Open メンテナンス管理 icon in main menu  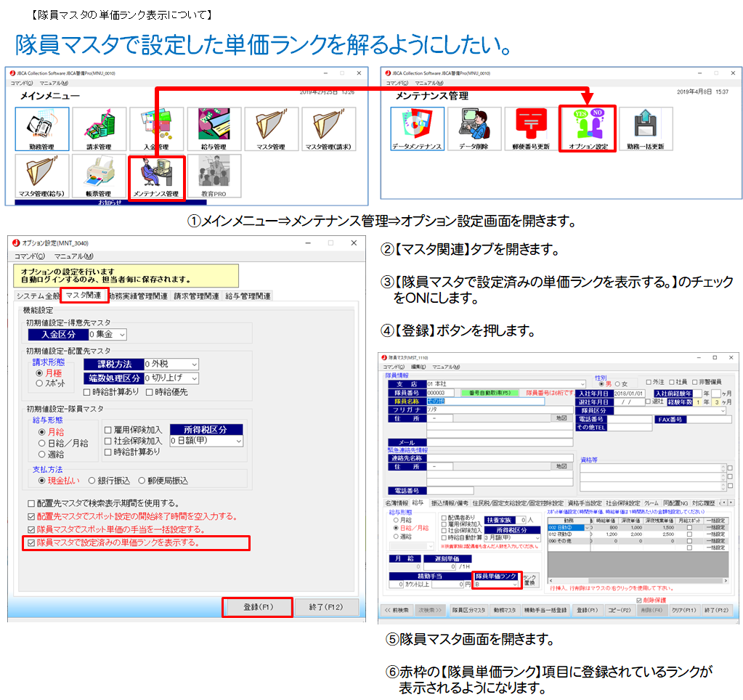pyautogui.click(x=156, y=178)
